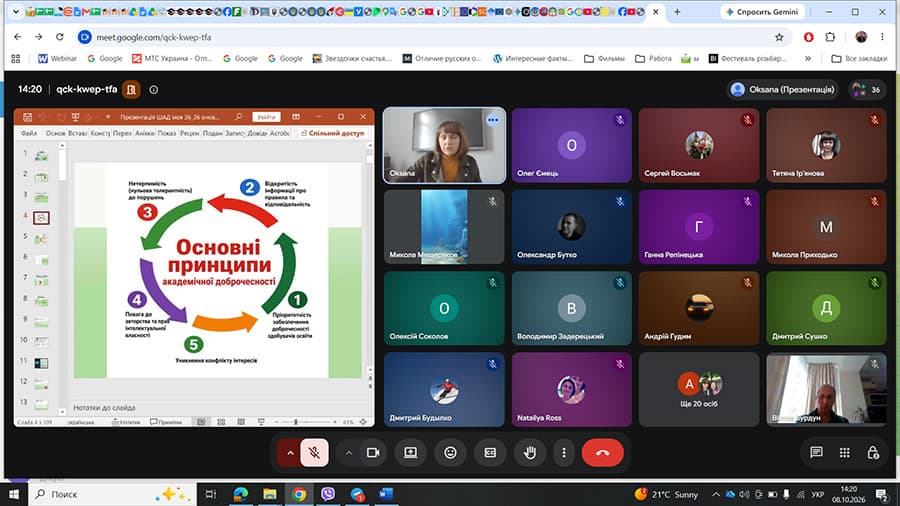Viewport: 900px width, 506px height.
Task: Toggle the camera button
Action: click(373, 453)
